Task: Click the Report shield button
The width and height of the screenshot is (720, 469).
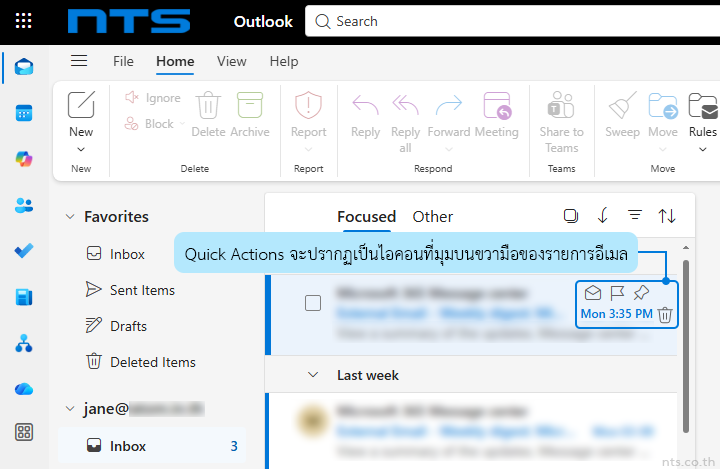Action: pos(309,114)
